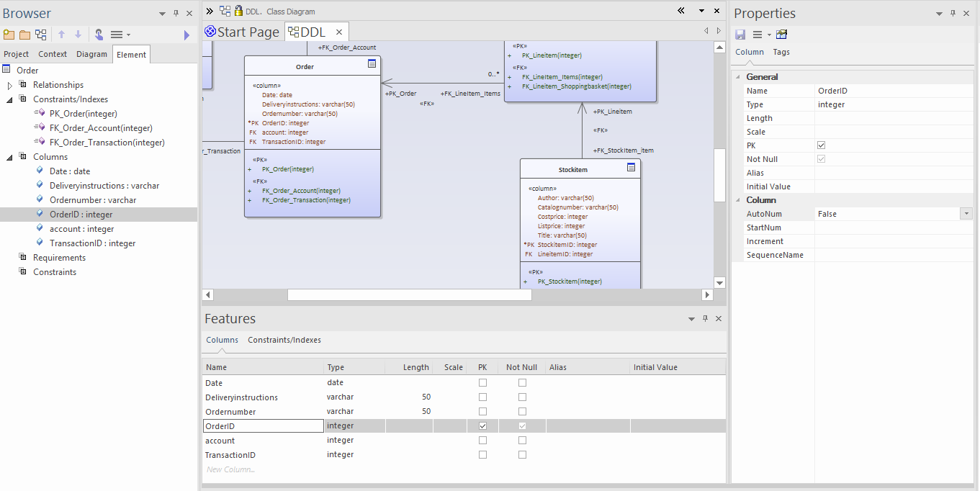The height and width of the screenshot is (491, 980).
Task: Expand the Relationships tree node
Action: (10, 85)
